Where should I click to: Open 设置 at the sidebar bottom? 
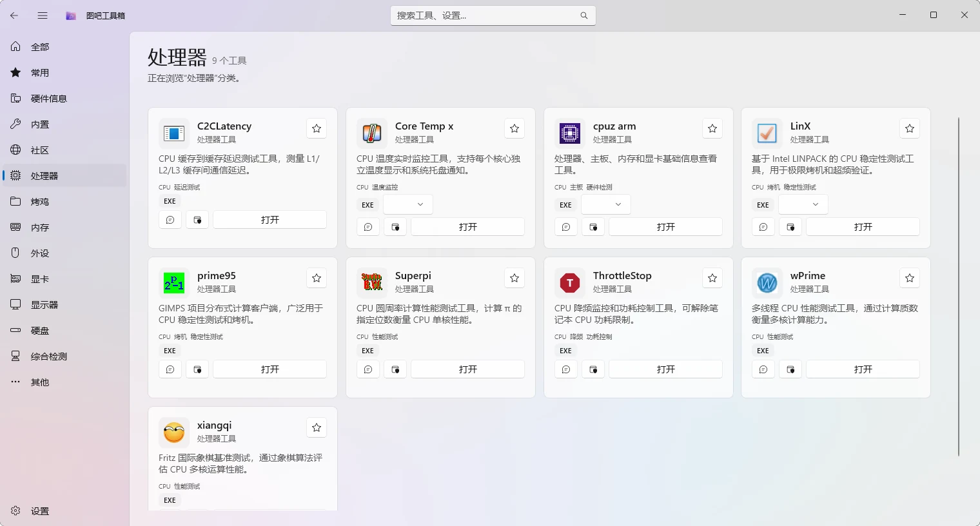coord(64,511)
